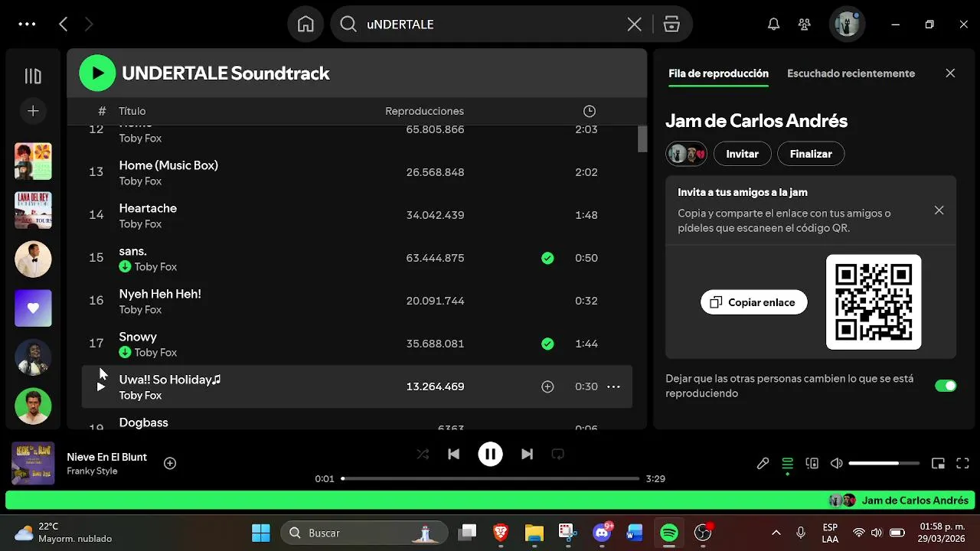Open the Franky Style artist link
Image resolution: width=980 pixels, height=551 pixels.
[92, 471]
